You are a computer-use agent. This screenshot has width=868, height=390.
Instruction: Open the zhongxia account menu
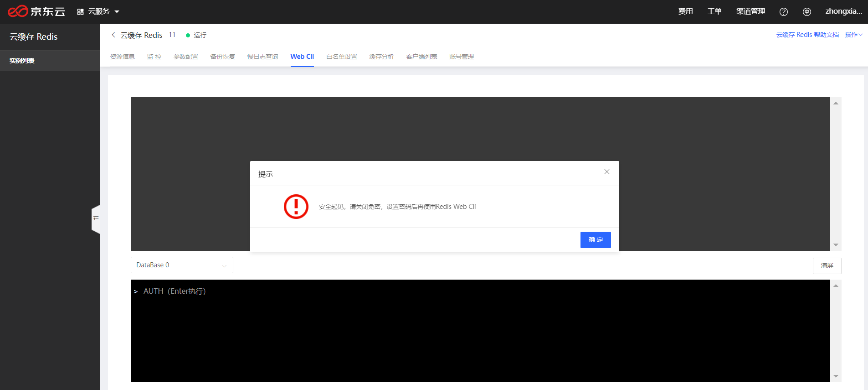click(843, 11)
